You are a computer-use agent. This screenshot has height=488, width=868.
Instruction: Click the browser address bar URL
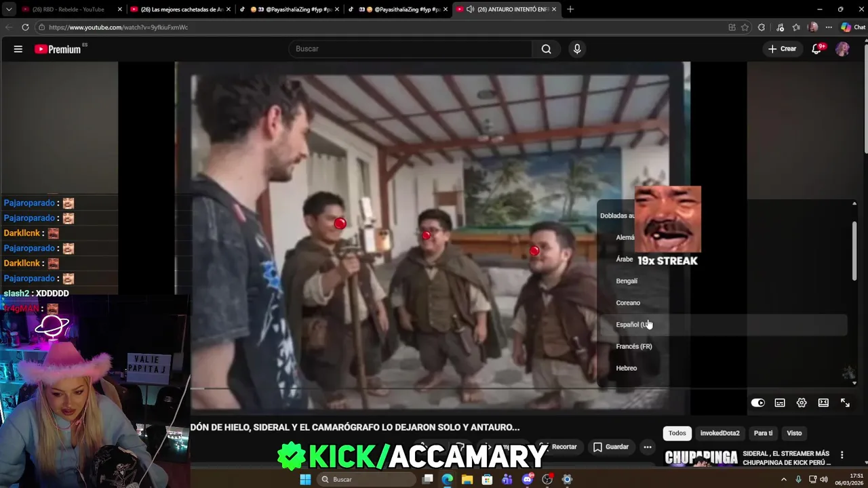coord(118,27)
